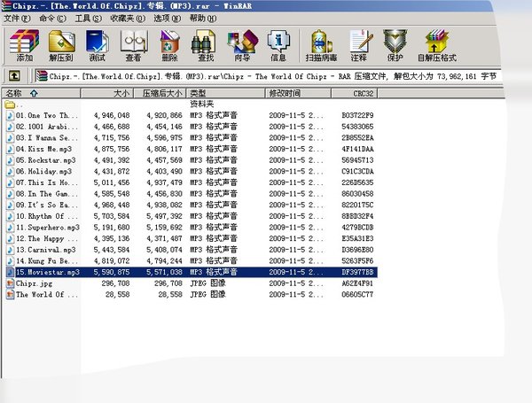Image resolution: width=532 pixels, height=403 pixels.
Task: Click the image icon of The World Of ...
Action: [x=10, y=295]
